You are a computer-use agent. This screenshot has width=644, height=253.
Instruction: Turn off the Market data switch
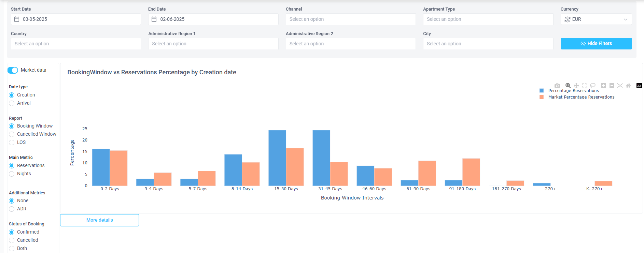point(13,70)
